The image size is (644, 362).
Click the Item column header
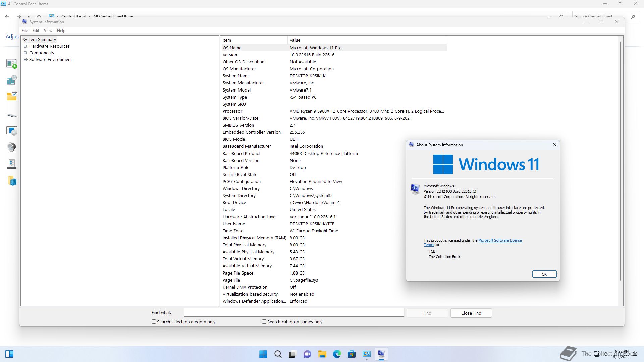[255, 40]
